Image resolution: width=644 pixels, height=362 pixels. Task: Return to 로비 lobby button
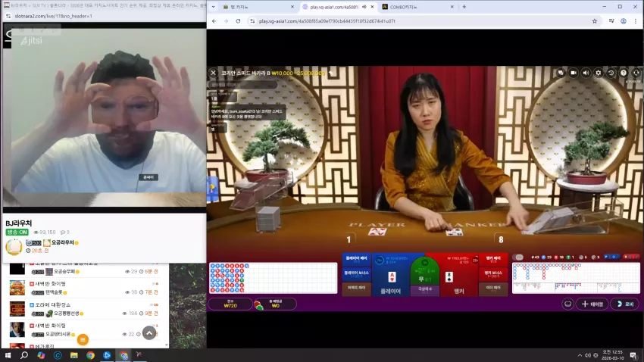[625, 304]
